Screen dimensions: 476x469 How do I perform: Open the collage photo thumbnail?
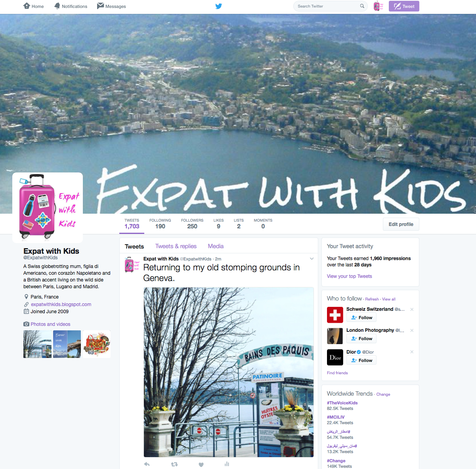[96, 344]
